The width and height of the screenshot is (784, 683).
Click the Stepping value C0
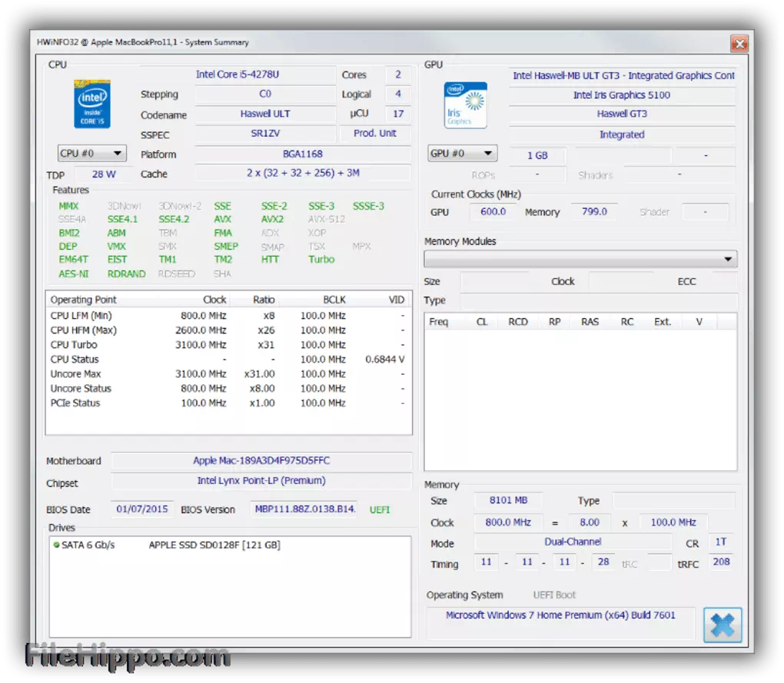tap(265, 94)
